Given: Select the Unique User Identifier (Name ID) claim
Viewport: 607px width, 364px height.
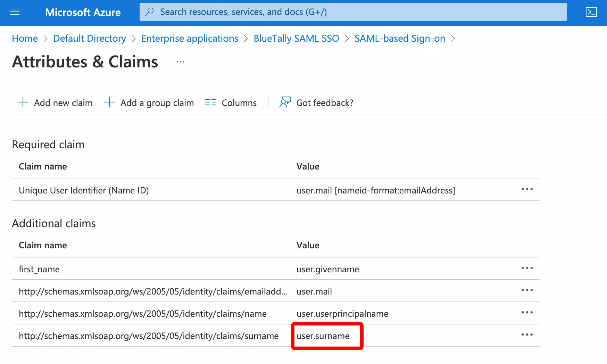Looking at the screenshot, I should (x=84, y=190).
